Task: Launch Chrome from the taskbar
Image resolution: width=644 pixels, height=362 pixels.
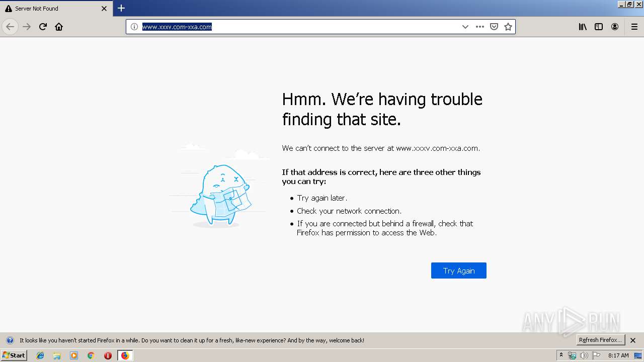Action: coord(91,355)
